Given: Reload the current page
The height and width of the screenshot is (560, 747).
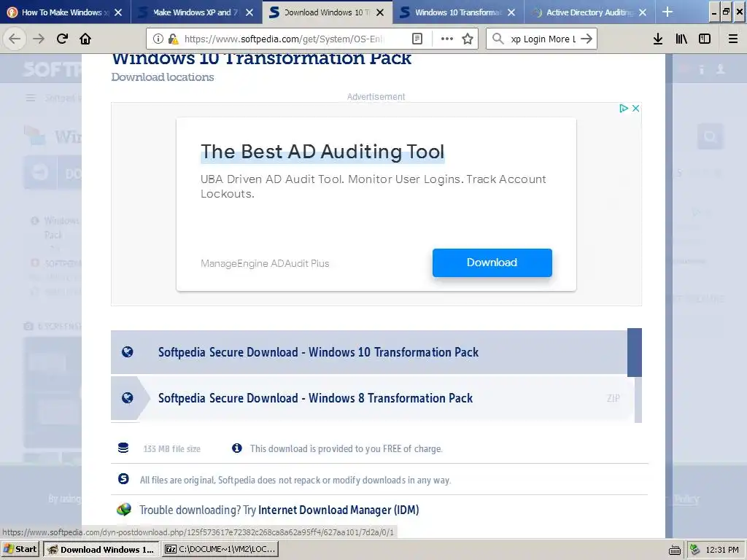Looking at the screenshot, I should pos(62,39).
